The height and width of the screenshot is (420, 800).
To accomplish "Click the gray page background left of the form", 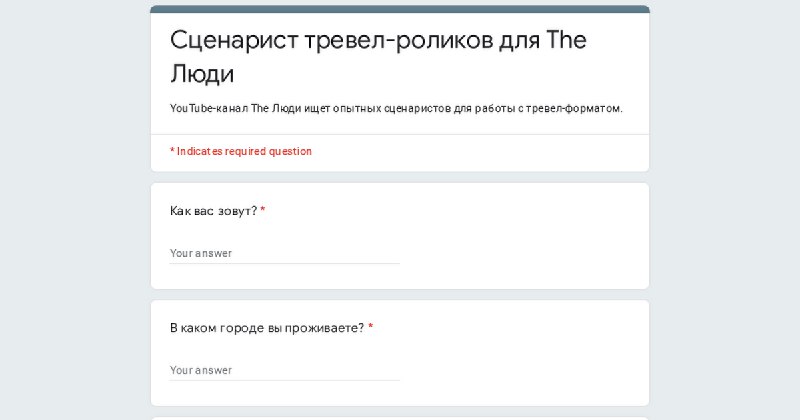I will (x=75, y=210).
